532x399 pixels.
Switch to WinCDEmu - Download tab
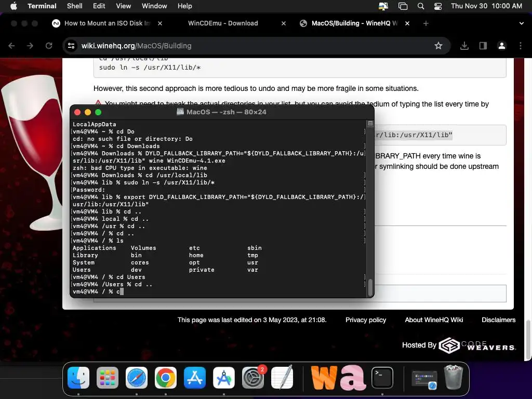(x=223, y=23)
